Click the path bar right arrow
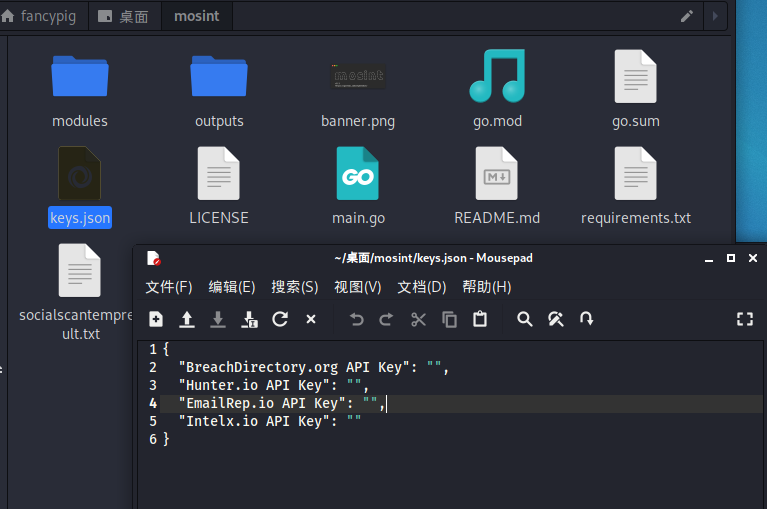The image size is (767, 509). [715, 16]
